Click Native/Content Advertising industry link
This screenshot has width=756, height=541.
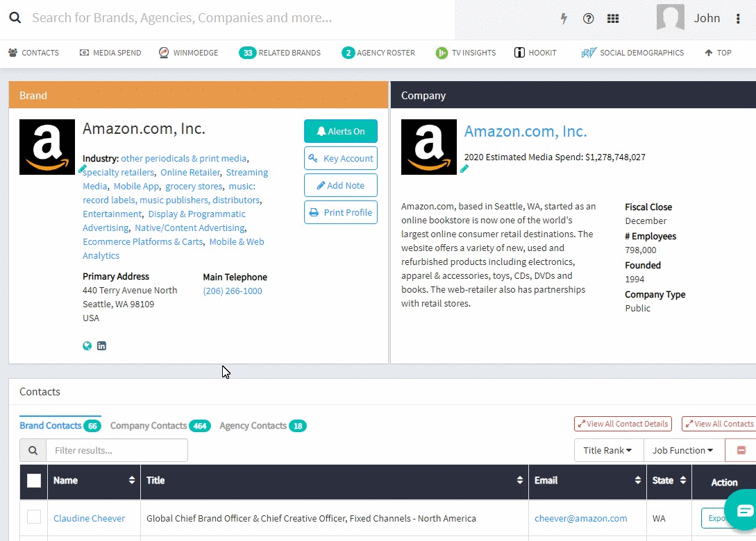[190, 228]
